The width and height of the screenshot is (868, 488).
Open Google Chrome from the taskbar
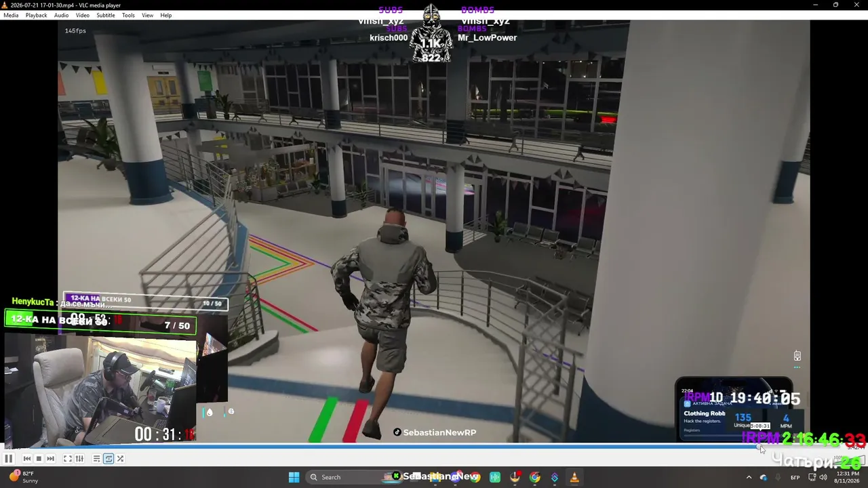pos(535,477)
